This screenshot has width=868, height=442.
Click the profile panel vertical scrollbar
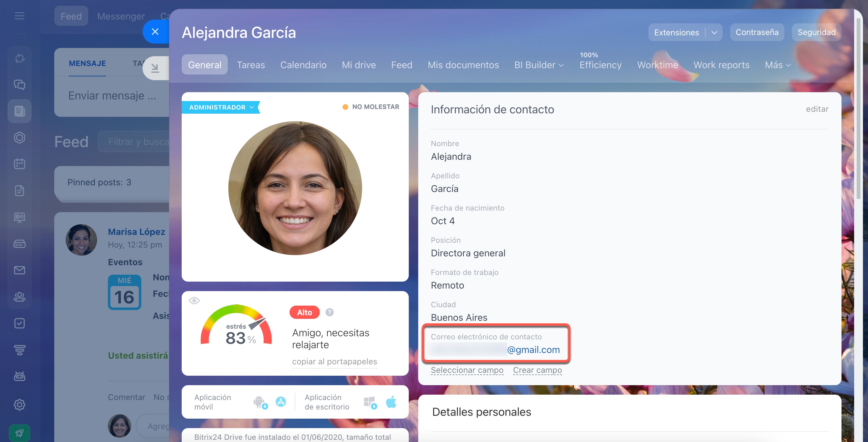859,108
